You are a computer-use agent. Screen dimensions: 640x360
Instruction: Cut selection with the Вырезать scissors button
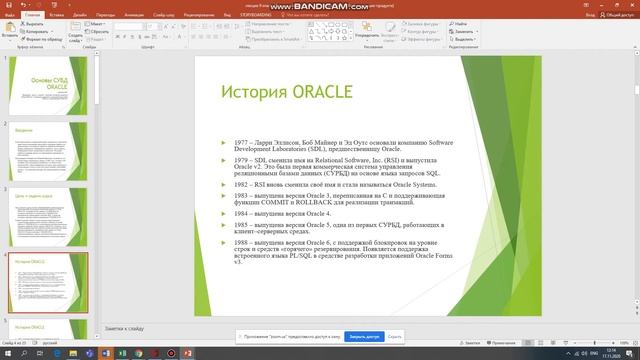[32, 24]
